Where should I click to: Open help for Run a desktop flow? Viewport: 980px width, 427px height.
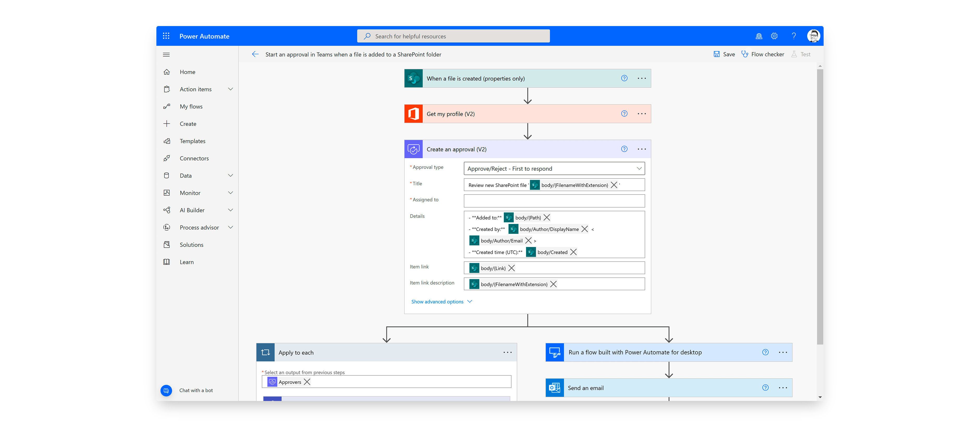765,352
